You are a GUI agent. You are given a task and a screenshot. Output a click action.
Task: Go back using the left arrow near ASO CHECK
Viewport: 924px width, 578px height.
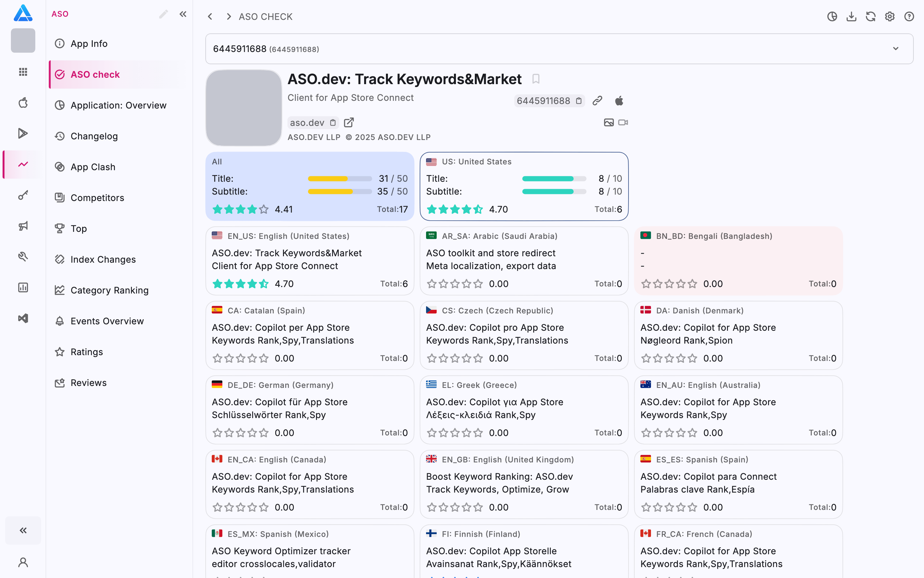tap(210, 16)
